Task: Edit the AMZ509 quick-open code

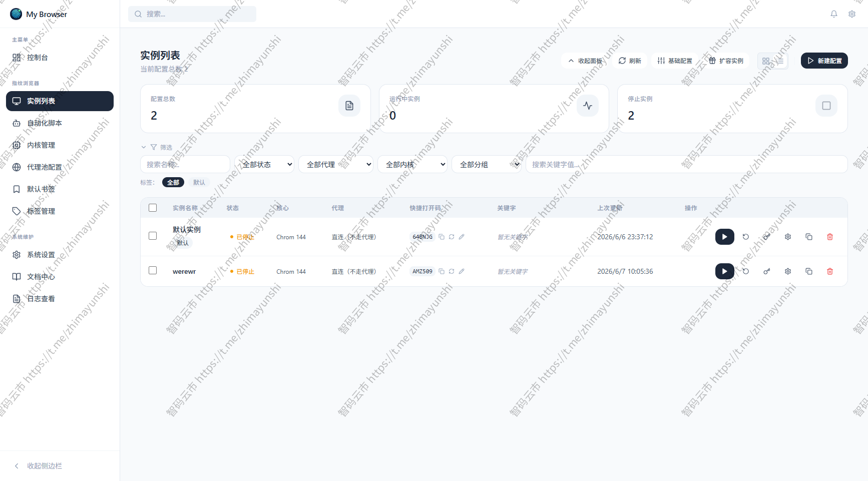Action: [462, 271]
